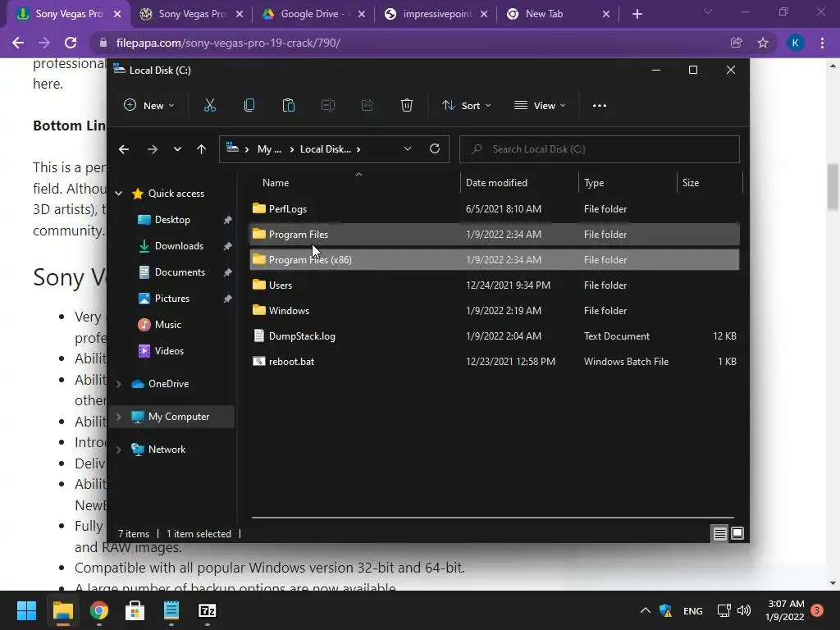Bookmark this page with the star icon
The width and height of the screenshot is (840, 630).
[763, 43]
